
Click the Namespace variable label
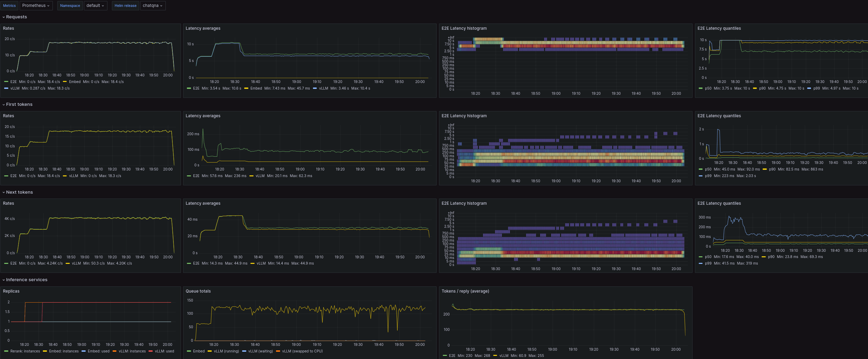pyautogui.click(x=70, y=6)
